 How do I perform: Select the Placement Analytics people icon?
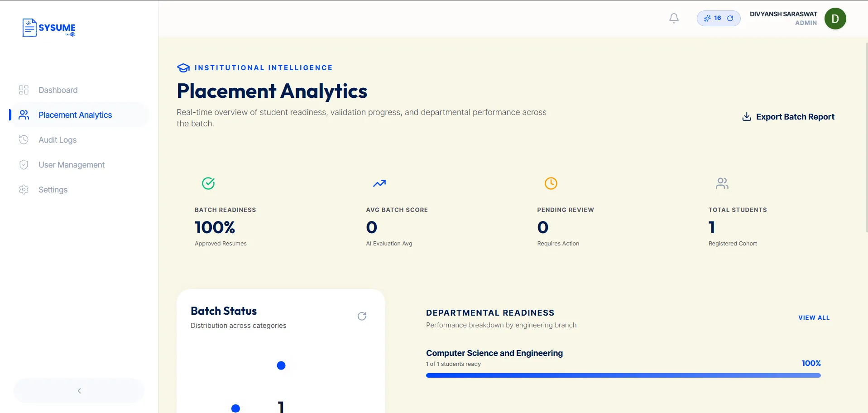[24, 115]
